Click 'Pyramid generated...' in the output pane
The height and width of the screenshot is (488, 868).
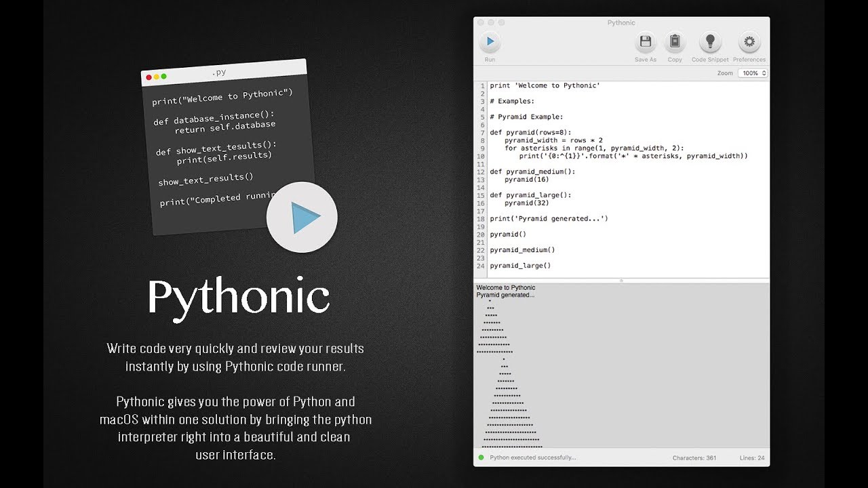click(505, 295)
